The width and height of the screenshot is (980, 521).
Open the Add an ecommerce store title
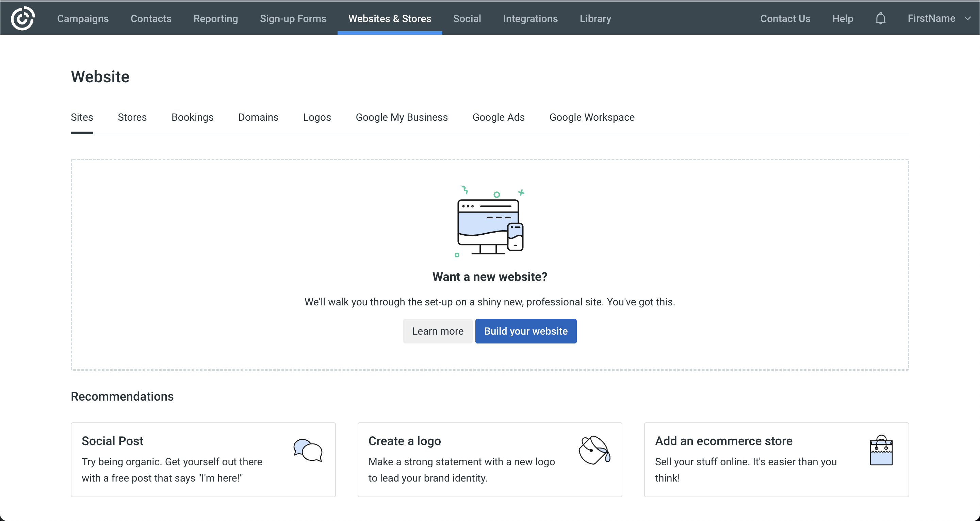pyautogui.click(x=723, y=440)
